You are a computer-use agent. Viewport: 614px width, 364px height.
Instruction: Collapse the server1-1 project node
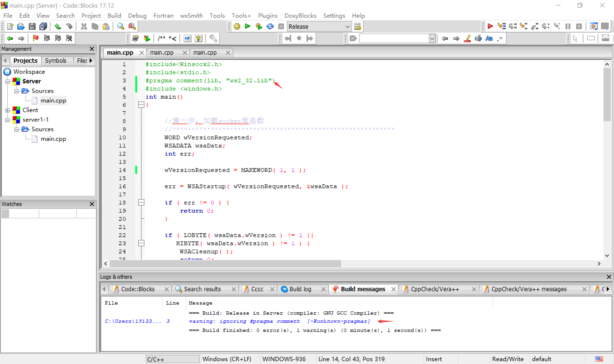pos(7,120)
